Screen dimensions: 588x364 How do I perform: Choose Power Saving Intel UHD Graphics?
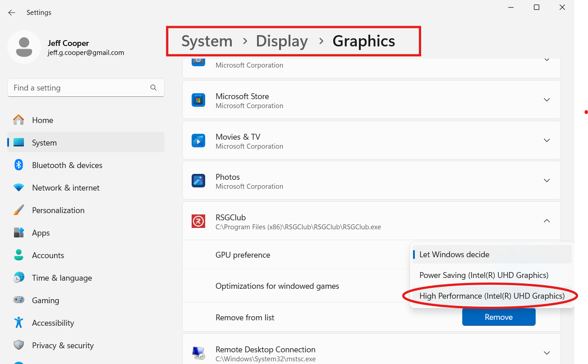[x=492, y=275]
